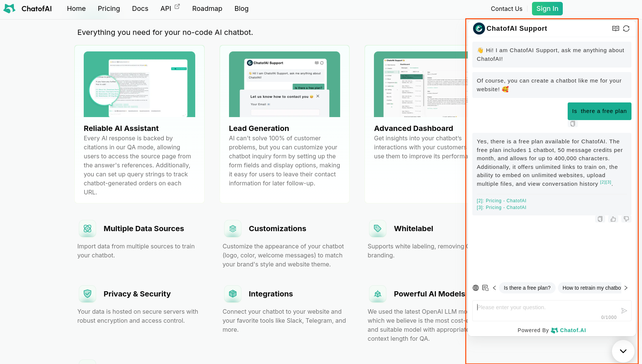Open reference '[2]: Pricing - ChatofAI'
This screenshot has height=364, width=642.
click(x=502, y=201)
